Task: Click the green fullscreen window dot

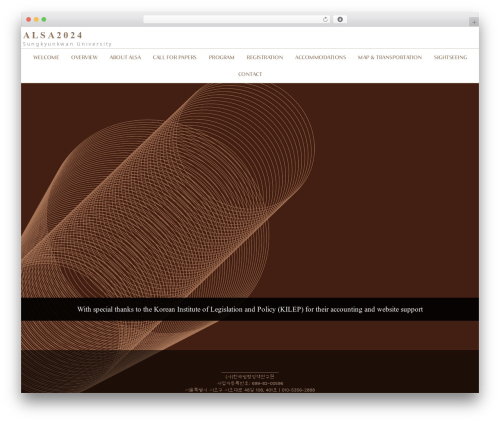Action: [44, 19]
